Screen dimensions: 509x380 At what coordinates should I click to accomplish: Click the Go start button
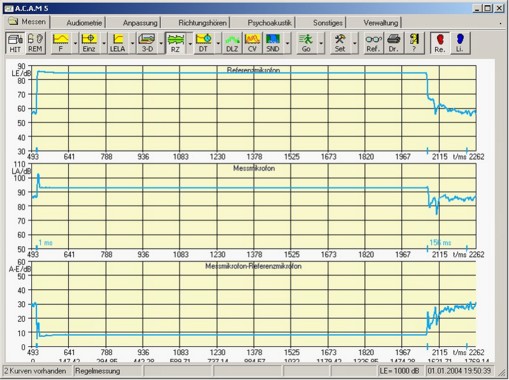pyautogui.click(x=306, y=43)
